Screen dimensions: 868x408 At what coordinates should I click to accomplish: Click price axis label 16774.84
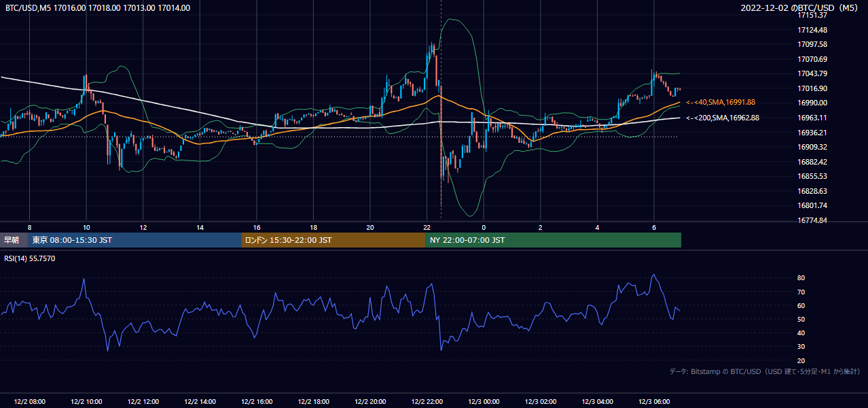tap(812, 220)
